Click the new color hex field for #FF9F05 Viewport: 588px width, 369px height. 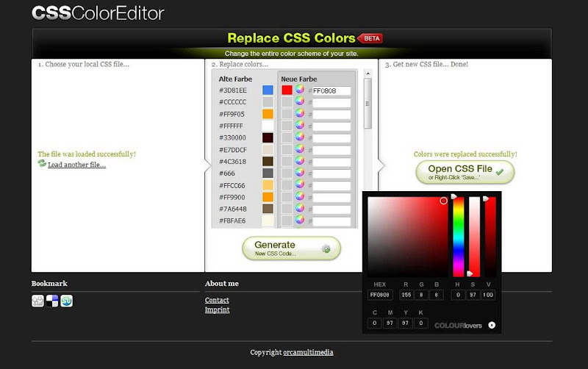331,115
